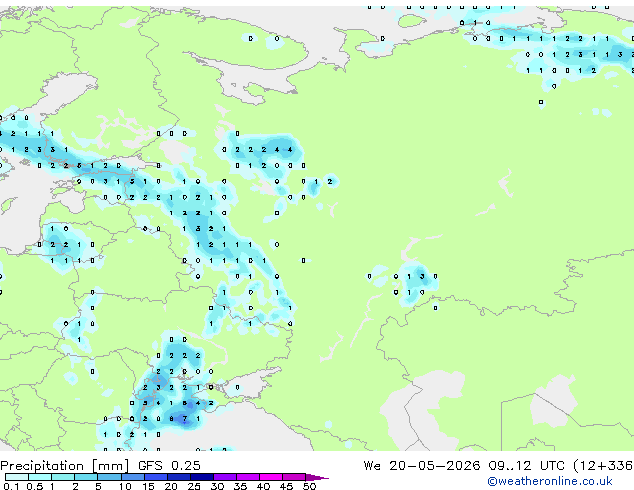Click the '0.5' legend scale label
Image resolution: width=634 pixels, height=490 pixels.
[35, 486]
